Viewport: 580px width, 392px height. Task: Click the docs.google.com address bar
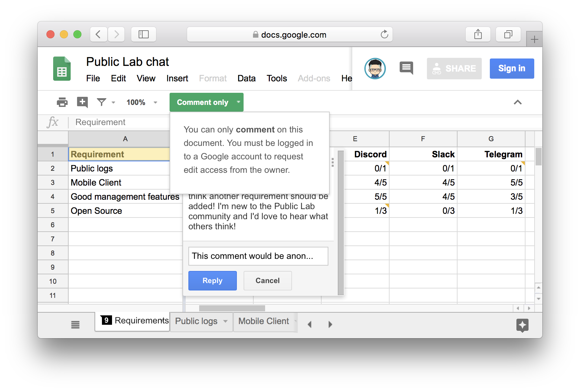pos(290,34)
